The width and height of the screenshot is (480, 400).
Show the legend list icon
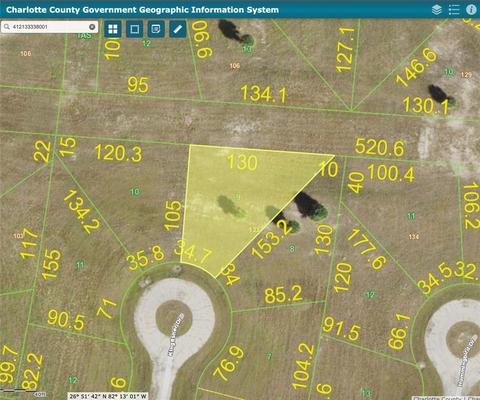[454, 10]
